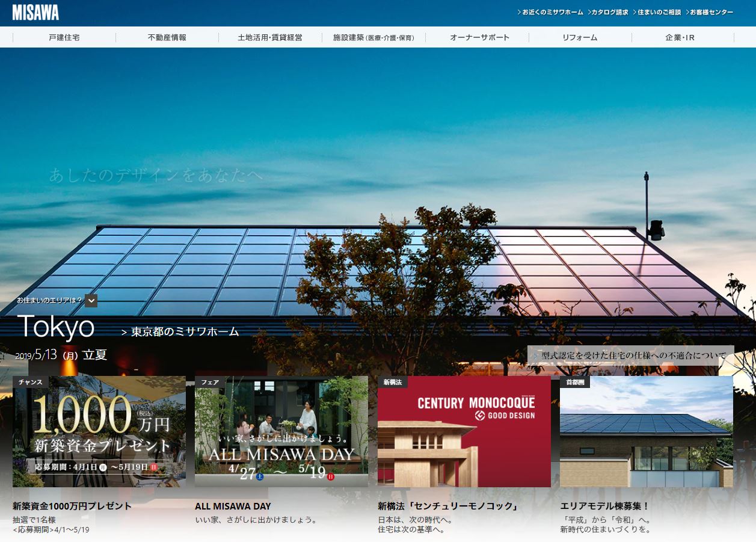Open the 1,000万円 新築資金プレゼント banner image
This screenshot has height=542, width=756.
99,431
